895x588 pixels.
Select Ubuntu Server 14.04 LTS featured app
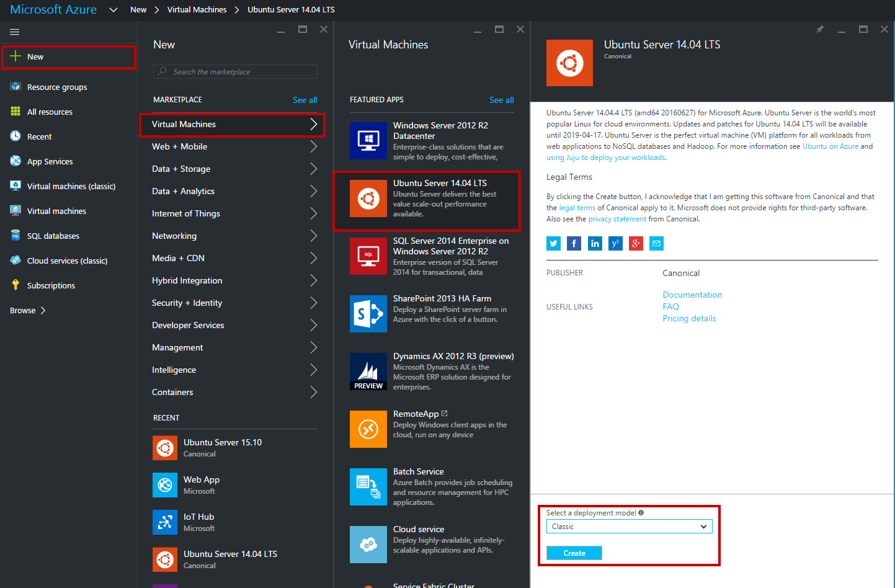pos(427,201)
